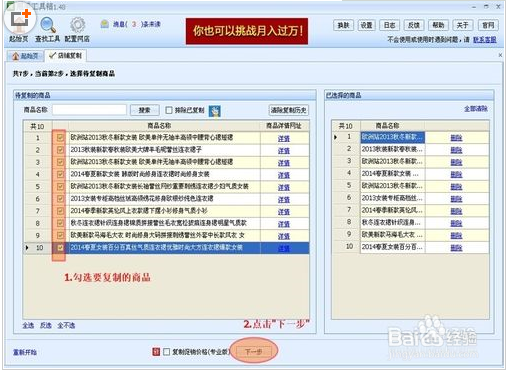Click the 换肤 button

click(x=343, y=25)
